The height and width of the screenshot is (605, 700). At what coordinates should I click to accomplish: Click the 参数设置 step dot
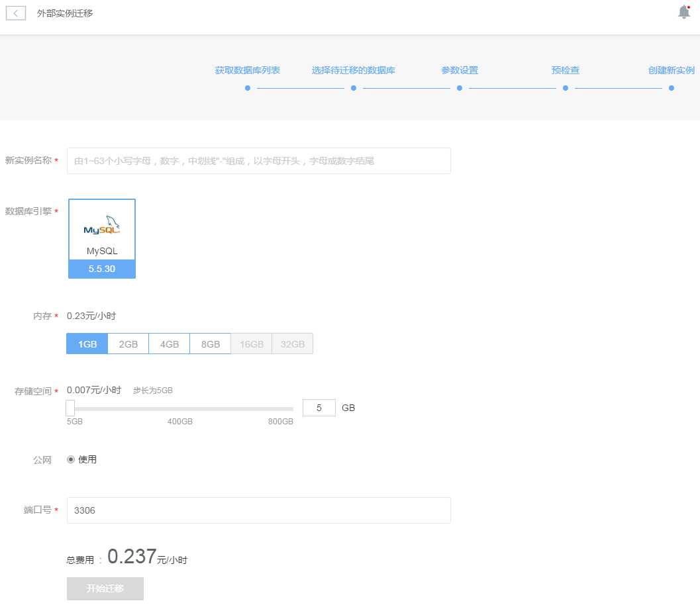(459, 87)
